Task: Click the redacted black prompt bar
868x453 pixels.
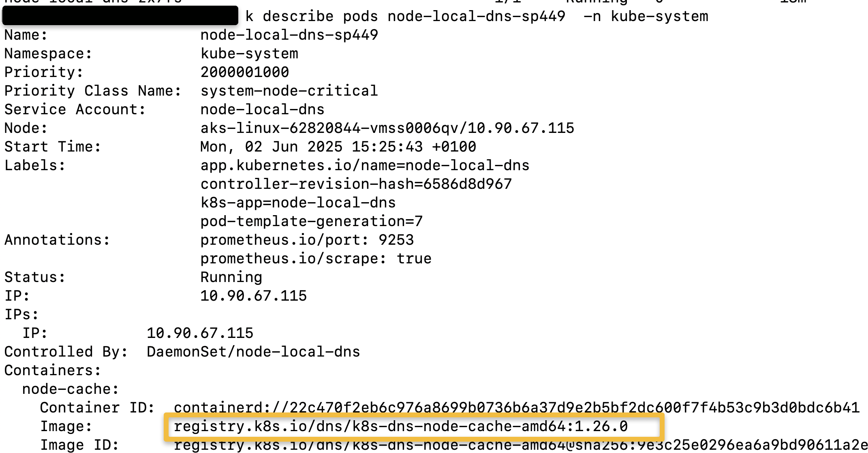Action: (120, 15)
